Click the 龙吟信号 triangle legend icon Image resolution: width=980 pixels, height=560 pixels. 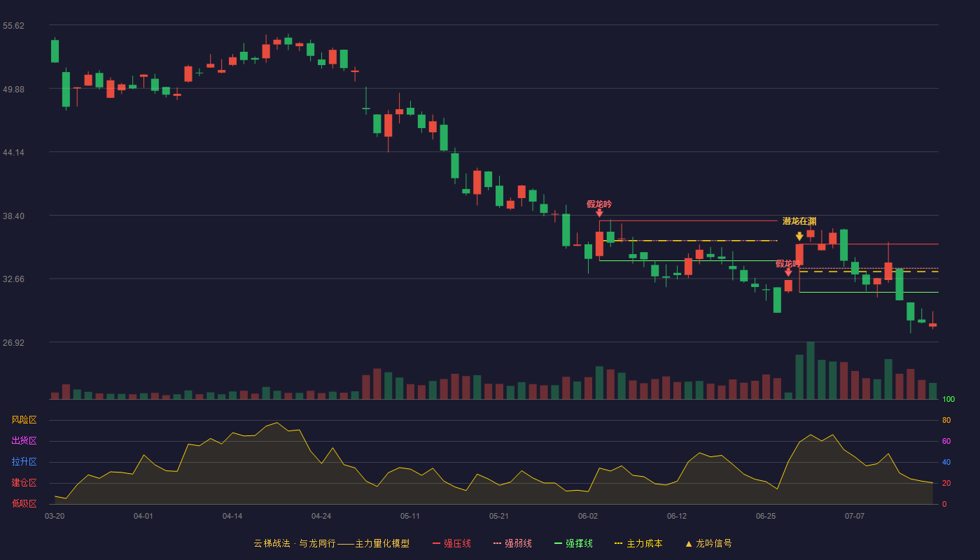689,543
